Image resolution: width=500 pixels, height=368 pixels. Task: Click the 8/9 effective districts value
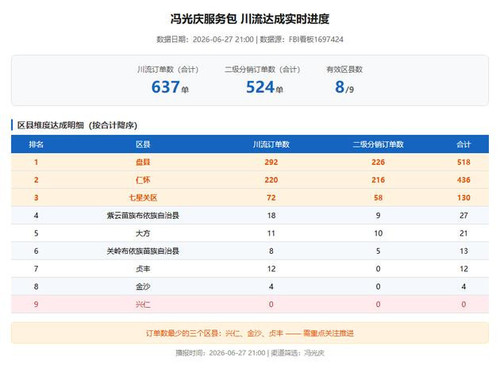(x=344, y=87)
